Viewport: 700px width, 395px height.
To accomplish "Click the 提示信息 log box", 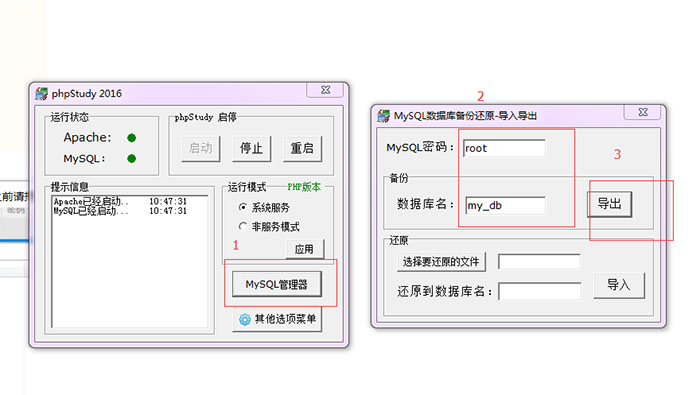I will [130, 262].
